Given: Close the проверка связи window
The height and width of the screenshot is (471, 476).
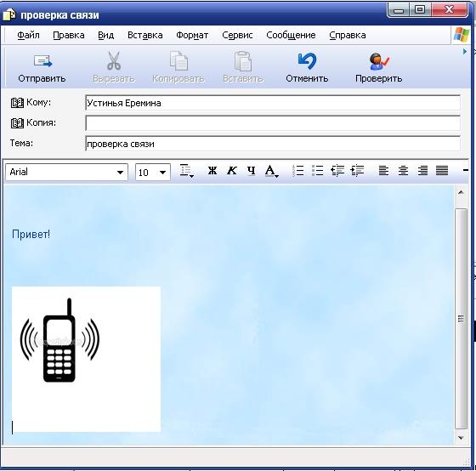Looking at the screenshot, I should pyautogui.click(x=449, y=9).
